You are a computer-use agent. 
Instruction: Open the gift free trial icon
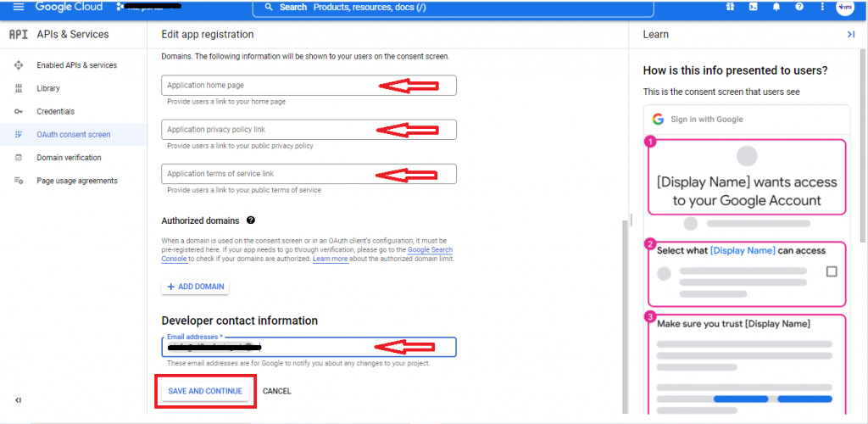(x=730, y=7)
